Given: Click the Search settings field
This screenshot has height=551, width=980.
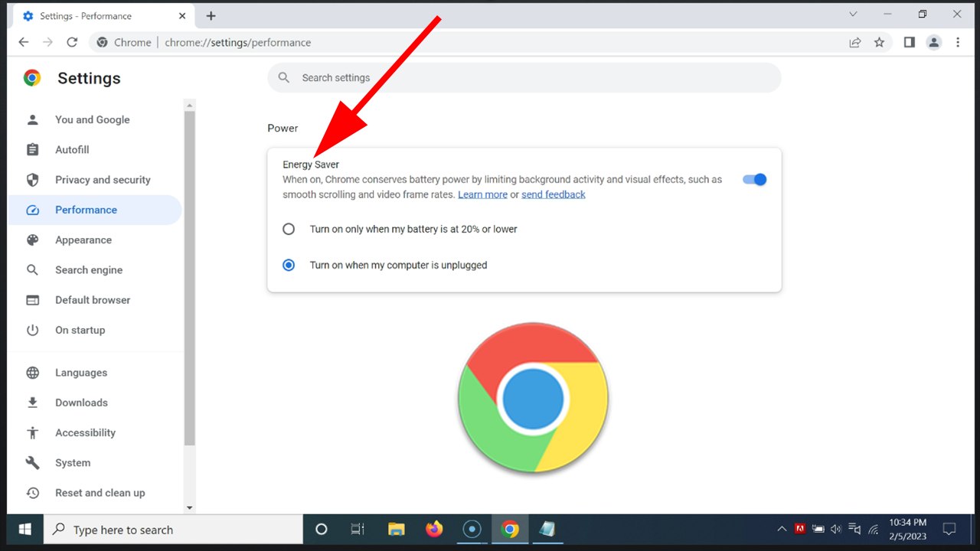Looking at the screenshot, I should click(524, 78).
